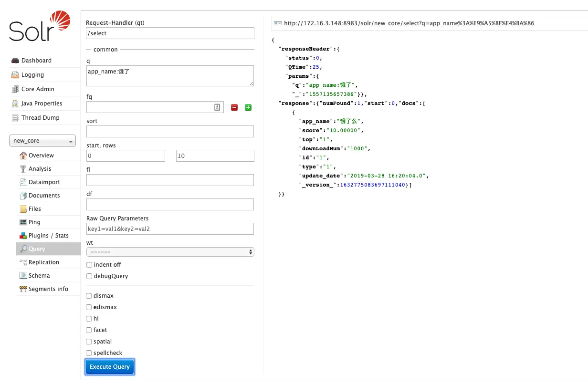Viewport: 588px width, 385px height.
Task: Check the facet option
Action: [x=89, y=330]
